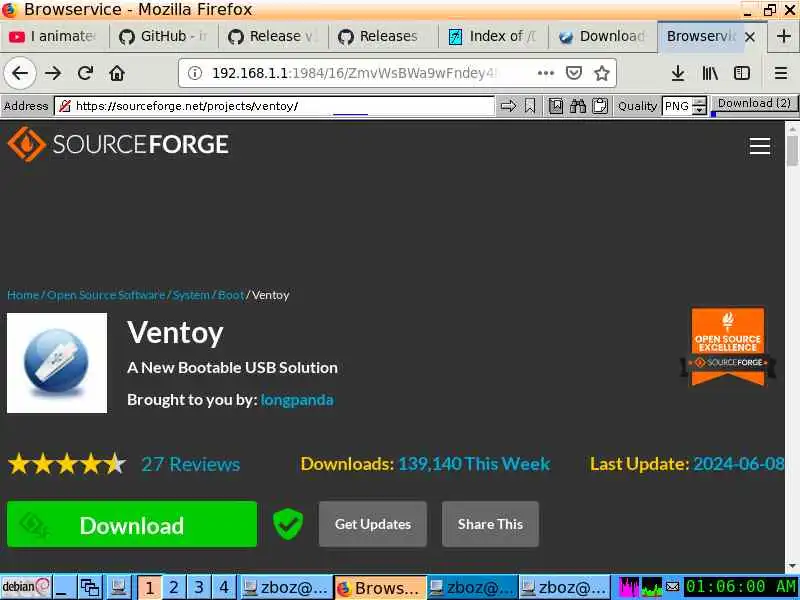Close the Browservice tab
The height and width of the screenshot is (600, 800).
click(x=749, y=37)
